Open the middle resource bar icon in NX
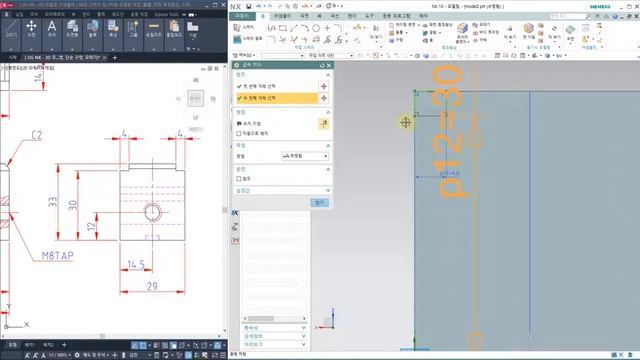Image resolution: width=640 pixels, height=360 pixels. [x=235, y=227]
